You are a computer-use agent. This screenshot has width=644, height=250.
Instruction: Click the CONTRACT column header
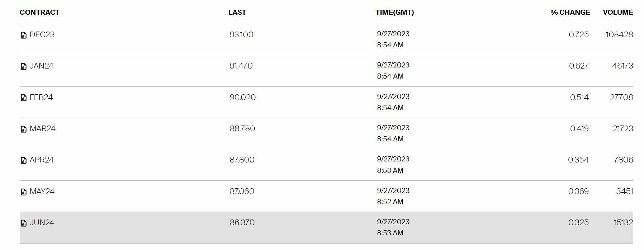tap(39, 12)
